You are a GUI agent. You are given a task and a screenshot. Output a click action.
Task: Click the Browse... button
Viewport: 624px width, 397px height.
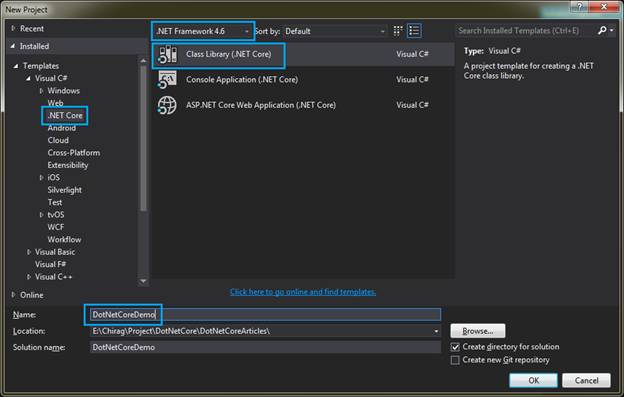(478, 331)
